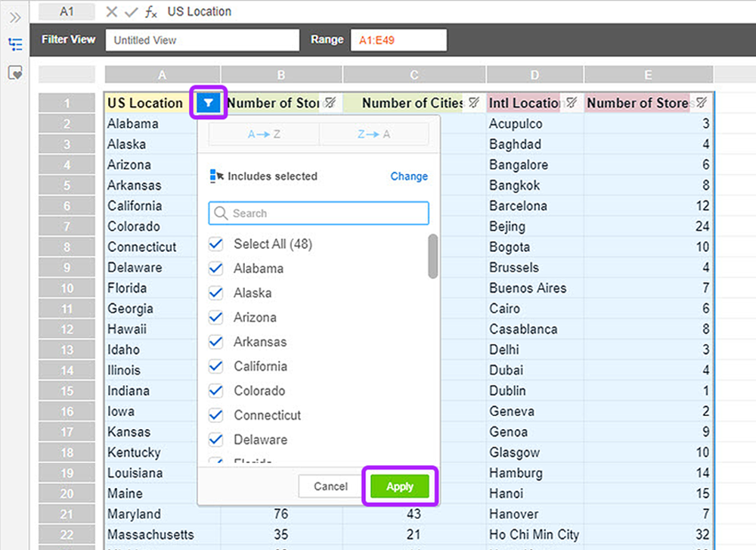
Task: Click the Apply button
Action: click(400, 486)
